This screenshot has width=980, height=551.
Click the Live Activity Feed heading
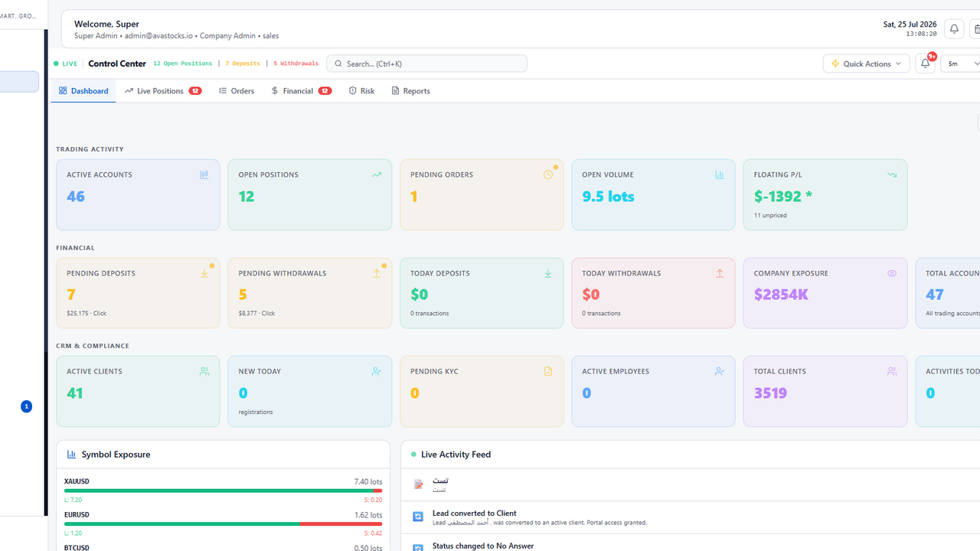click(456, 454)
